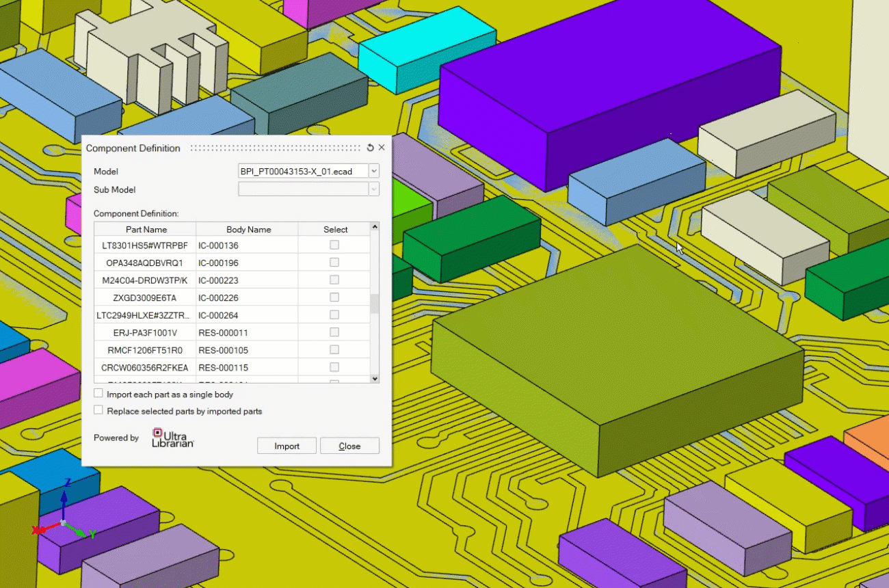Select the checkbox for ZXGD3009E6TA row
Viewport: 889px width, 588px height.
point(334,297)
